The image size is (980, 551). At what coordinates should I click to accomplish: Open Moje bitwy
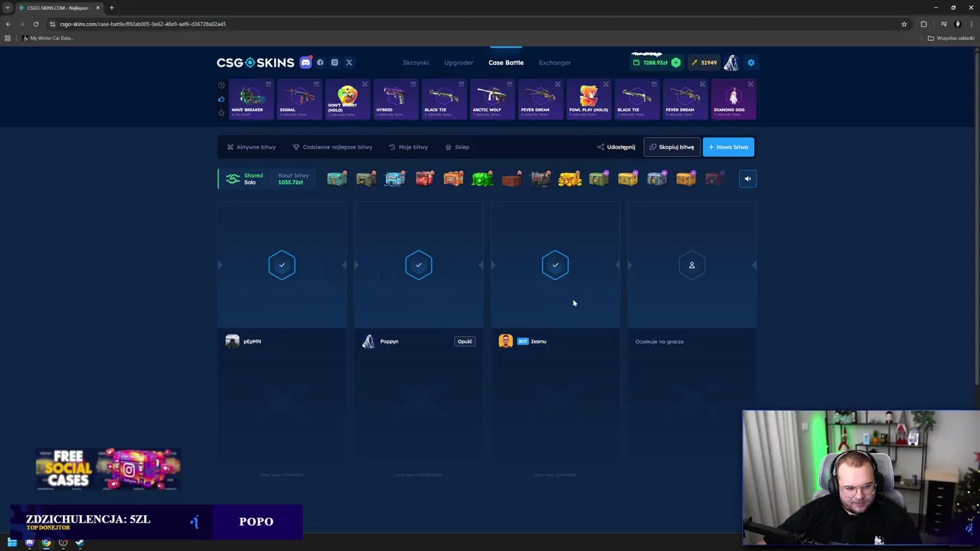coord(408,147)
